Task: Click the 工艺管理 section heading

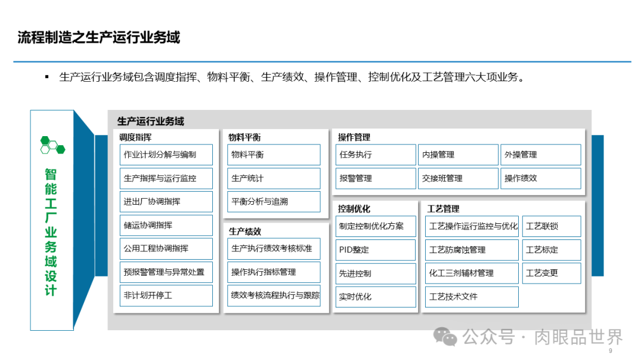Action: (x=443, y=209)
